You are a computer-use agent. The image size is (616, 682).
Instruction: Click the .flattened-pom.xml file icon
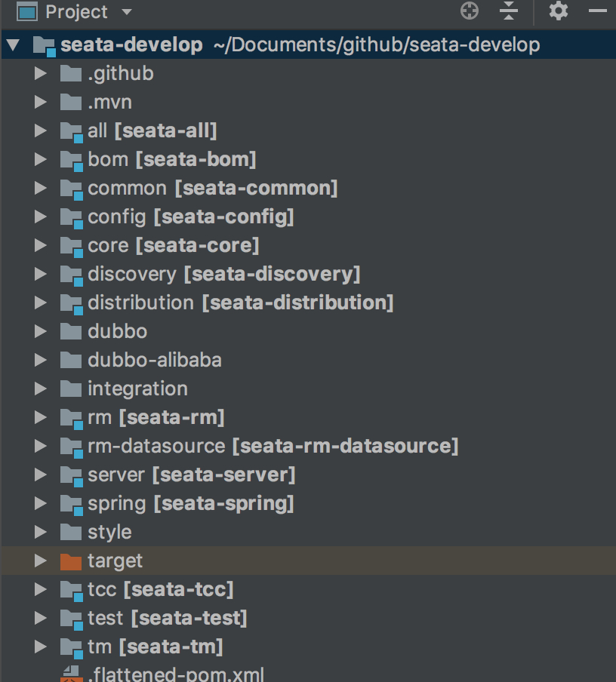point(71,674)
